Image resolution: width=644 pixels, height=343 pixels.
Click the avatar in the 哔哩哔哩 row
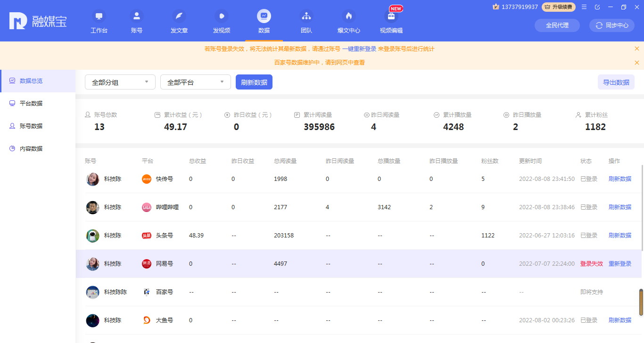point(92,207)
